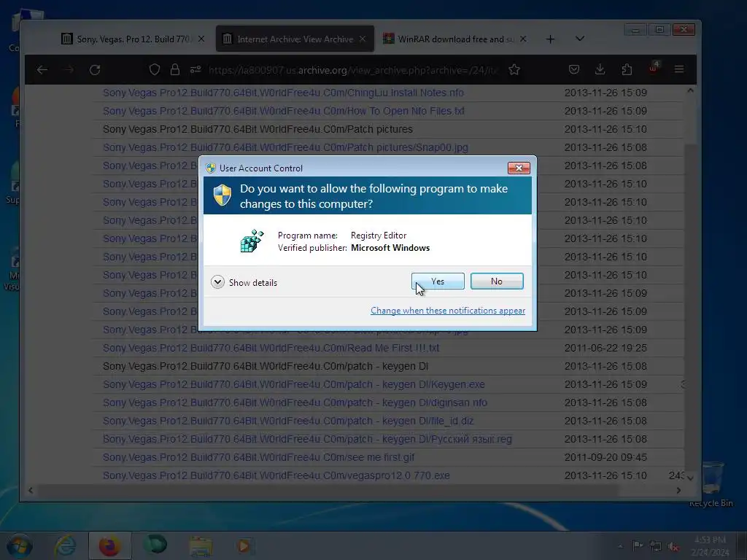Click uBlock Origin extension icon
Viewport: 747px width, 560px height.
[654, 69]
